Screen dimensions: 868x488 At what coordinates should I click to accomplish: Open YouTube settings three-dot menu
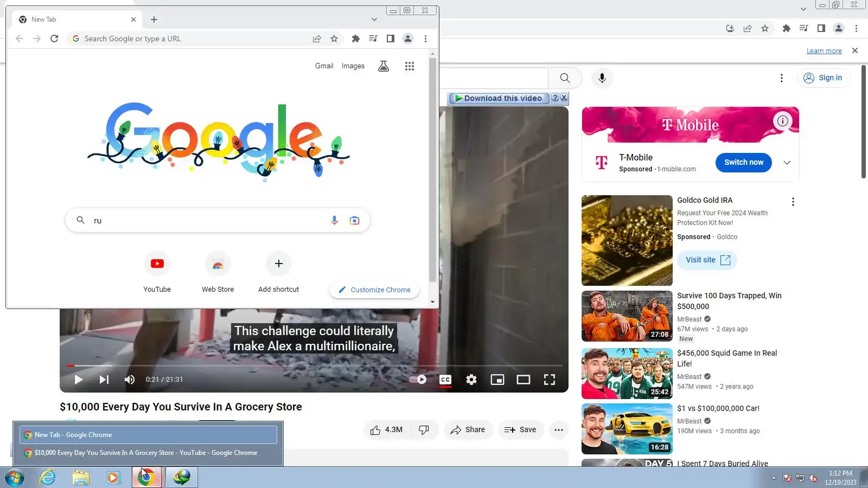tap(782, 78)
